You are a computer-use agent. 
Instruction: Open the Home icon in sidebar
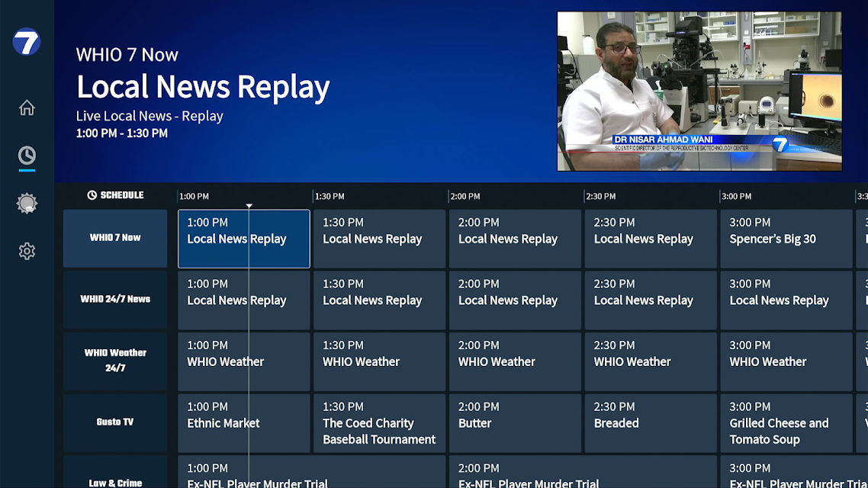pos(27,108)
